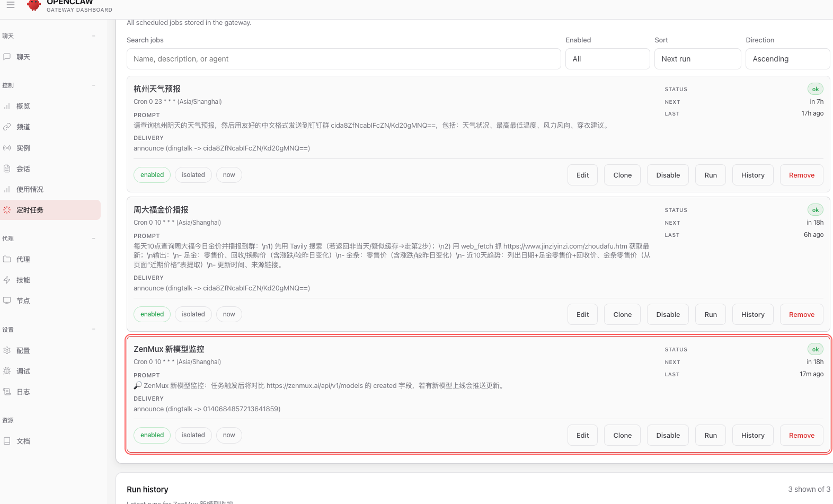Click the 技能 lightning icon
833x504 pixels.
pyautogui.click(x=7, y=280)
